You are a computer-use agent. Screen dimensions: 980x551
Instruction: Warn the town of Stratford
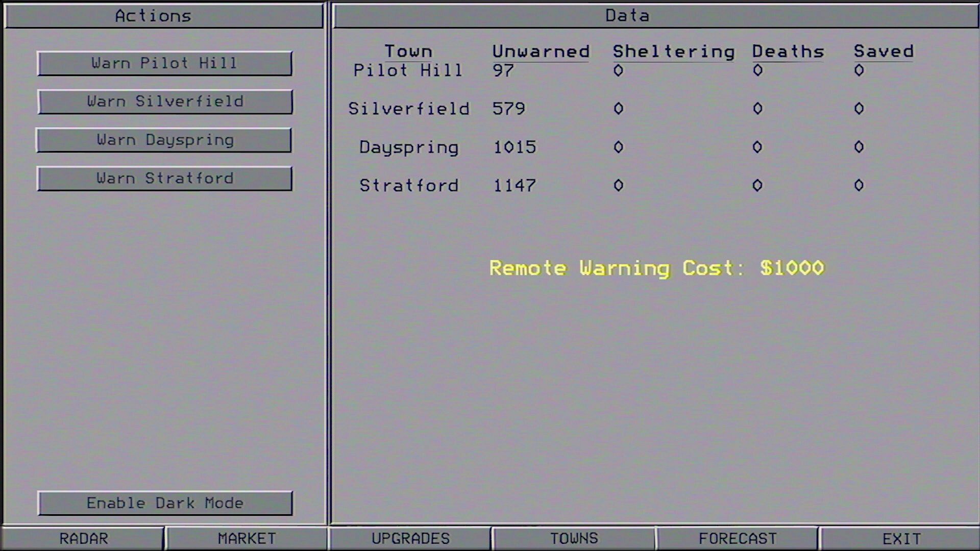164,179
